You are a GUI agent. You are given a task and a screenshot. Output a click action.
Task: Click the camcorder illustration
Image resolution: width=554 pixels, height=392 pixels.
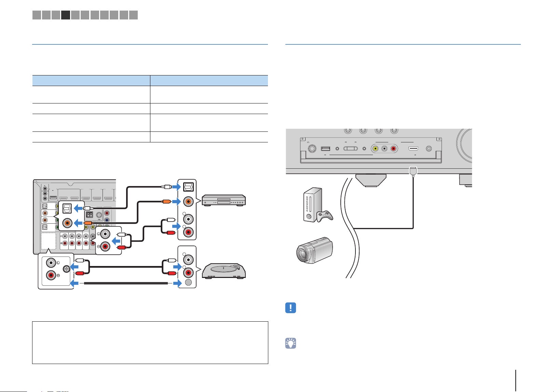pos(314,250)
